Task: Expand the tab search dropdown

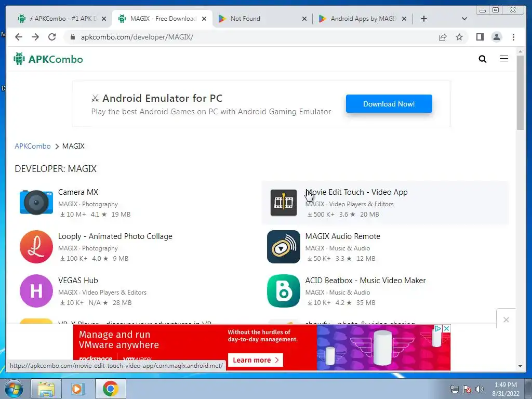Action: click(x=464, y=19)
